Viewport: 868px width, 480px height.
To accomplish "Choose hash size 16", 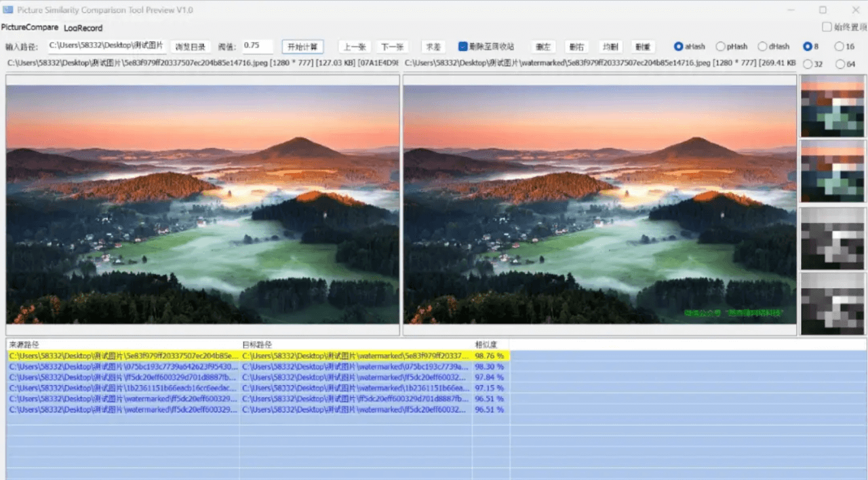I will [x=840, y=47].
